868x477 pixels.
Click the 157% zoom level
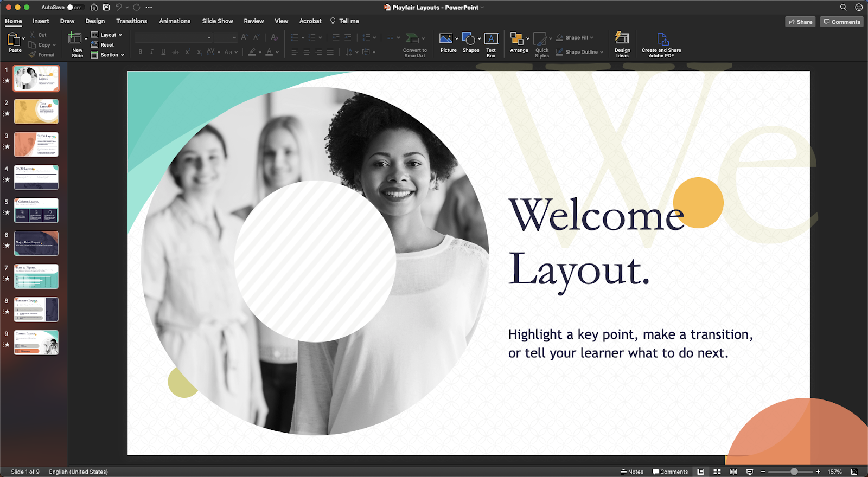click(x=835, y=472)
